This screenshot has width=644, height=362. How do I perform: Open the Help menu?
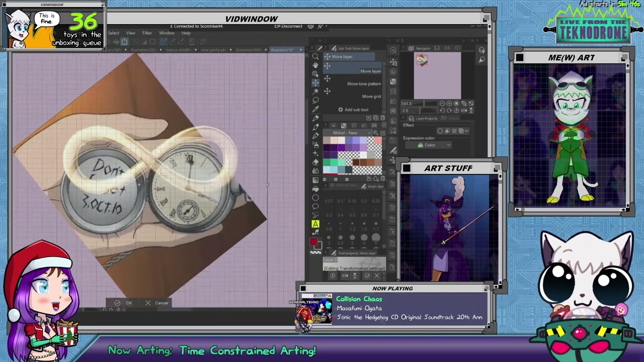[186, 33]
